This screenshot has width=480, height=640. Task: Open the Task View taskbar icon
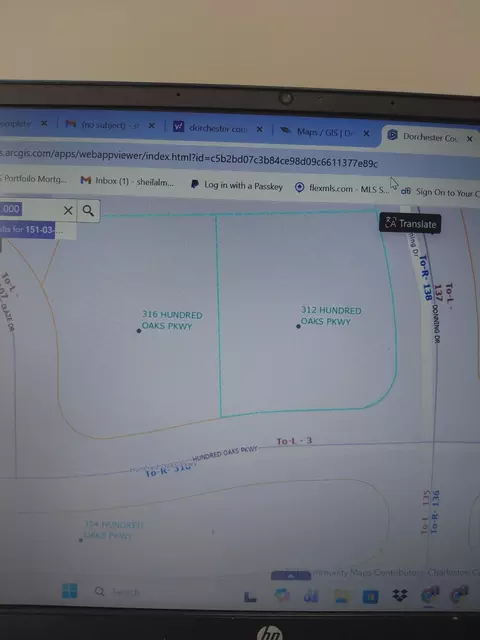(250, 597)
